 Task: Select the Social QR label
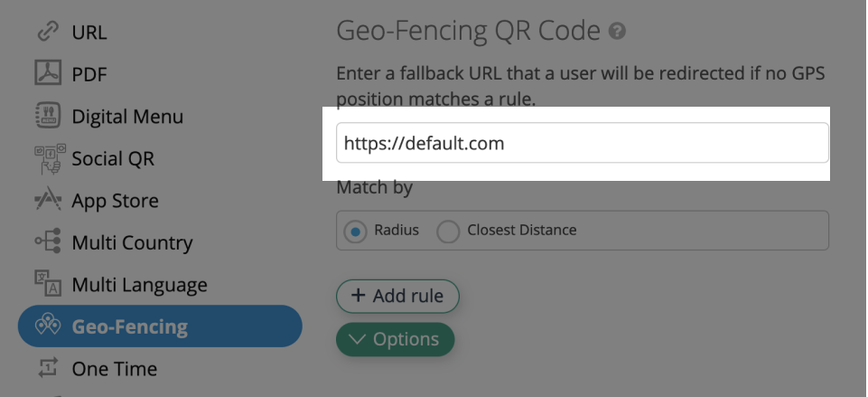click(x=113, y=158)
